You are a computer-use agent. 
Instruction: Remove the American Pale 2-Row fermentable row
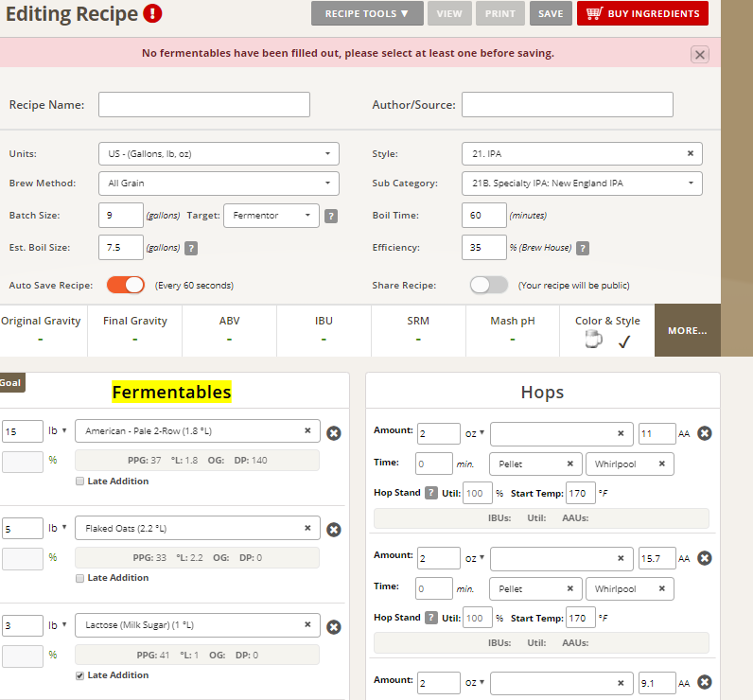(x=334, y=433)
